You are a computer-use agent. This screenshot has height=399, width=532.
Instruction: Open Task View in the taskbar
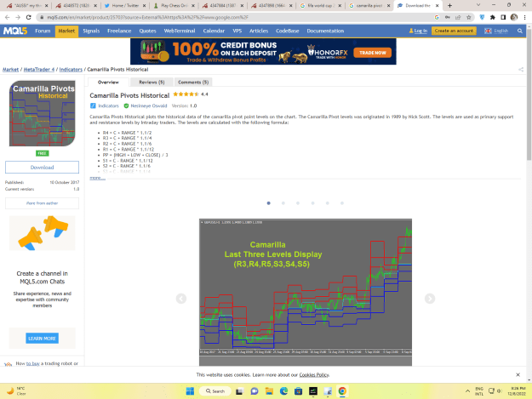(239, 391)
